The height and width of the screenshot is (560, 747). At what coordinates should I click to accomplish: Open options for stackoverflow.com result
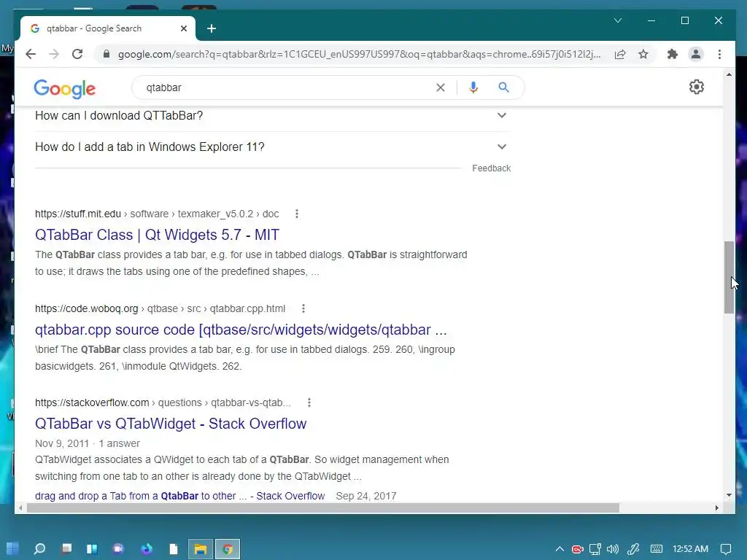[x=309, y=402]
